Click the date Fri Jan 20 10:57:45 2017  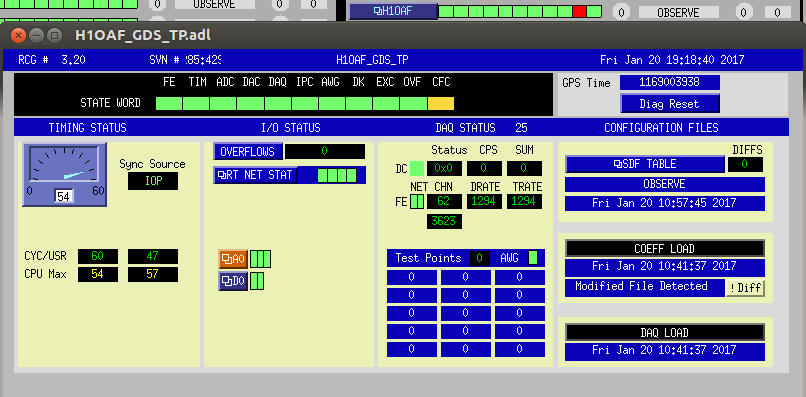665,203
